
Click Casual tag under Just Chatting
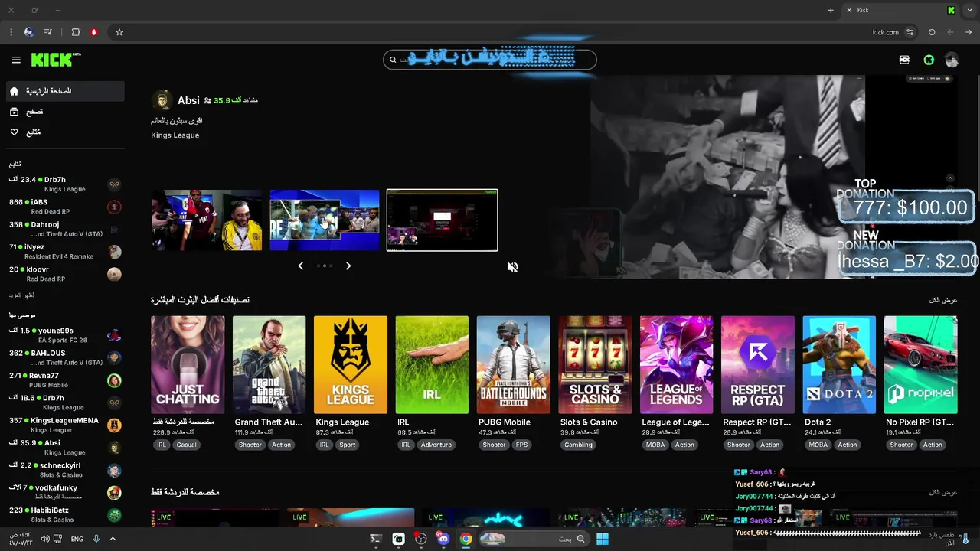186,445
